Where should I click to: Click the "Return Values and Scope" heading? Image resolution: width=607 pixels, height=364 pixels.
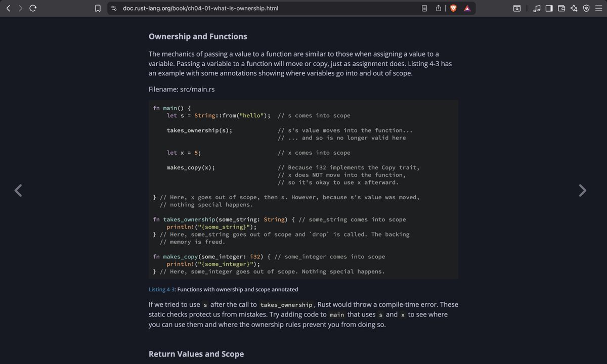pyautogui.click(x=196, y=354)
